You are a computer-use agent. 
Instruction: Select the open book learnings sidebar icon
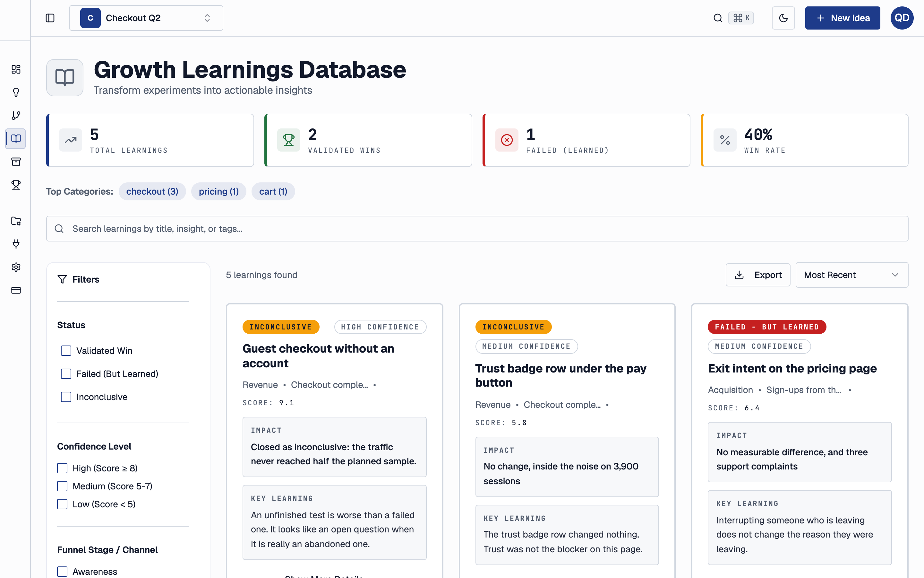tap(16, 138)
